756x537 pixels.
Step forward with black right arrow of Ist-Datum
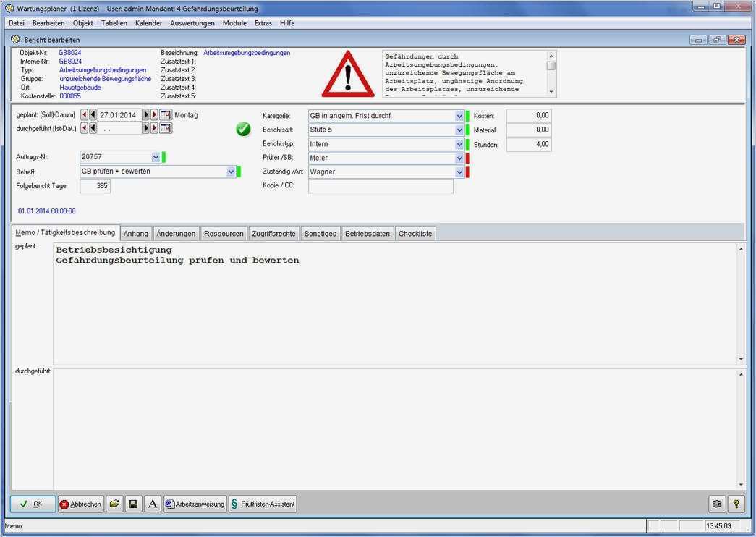coord(146,128)
